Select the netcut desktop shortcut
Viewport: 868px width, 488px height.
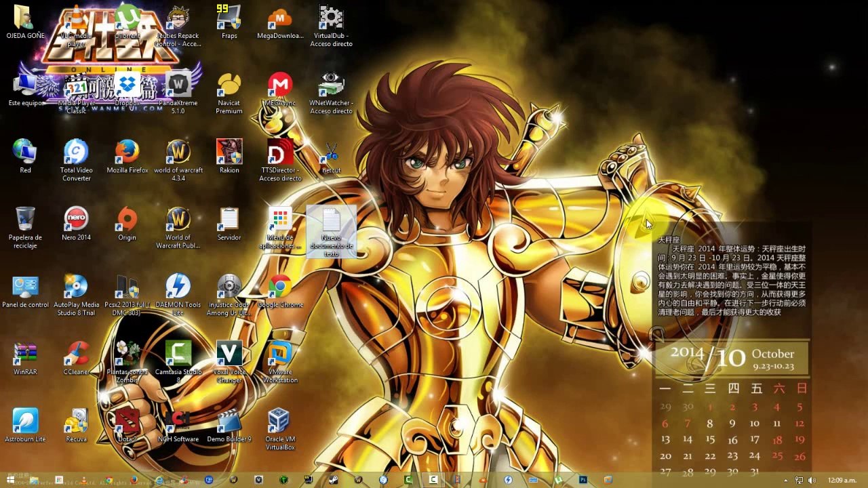331,157
